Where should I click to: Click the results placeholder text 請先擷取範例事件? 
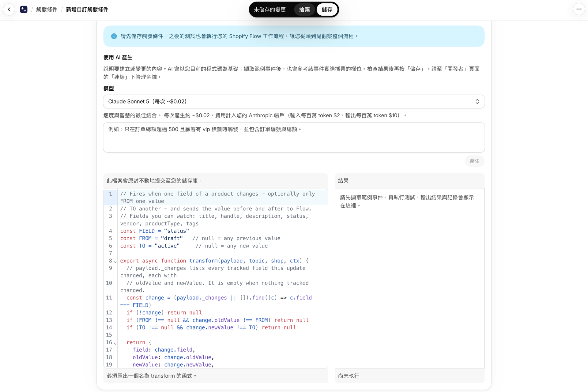click(407, 202)
